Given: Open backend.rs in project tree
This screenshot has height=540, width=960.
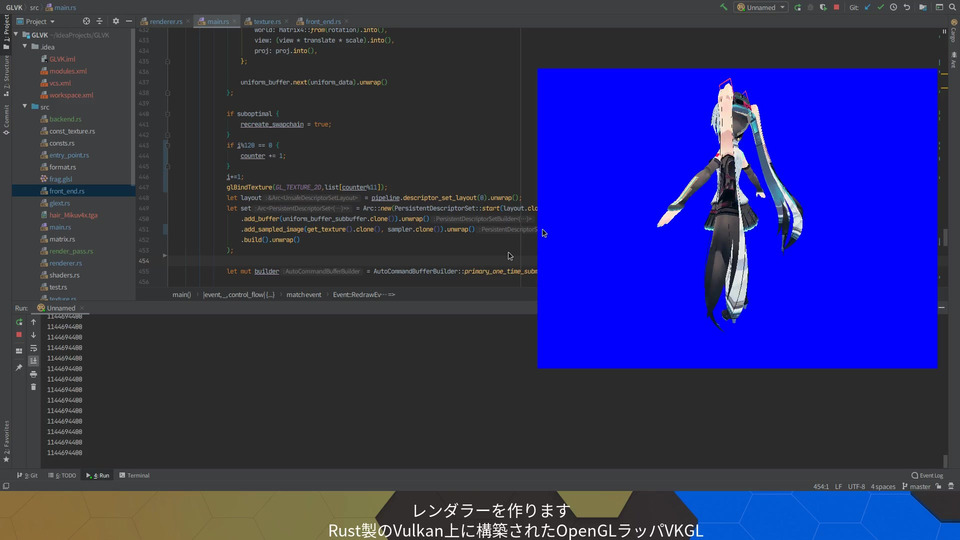Looking at the screenshot, I should pyautogui.click(x=66, y=119).
